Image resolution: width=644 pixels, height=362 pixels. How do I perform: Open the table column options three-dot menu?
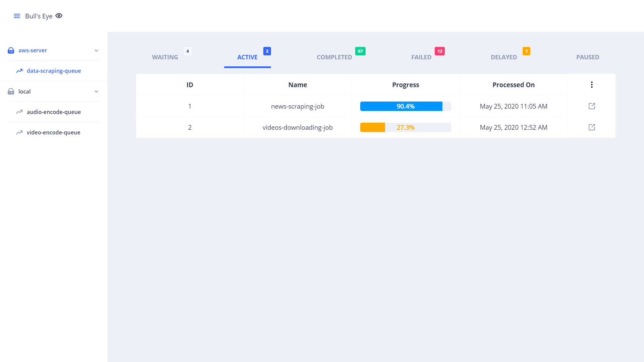point(592,85)
